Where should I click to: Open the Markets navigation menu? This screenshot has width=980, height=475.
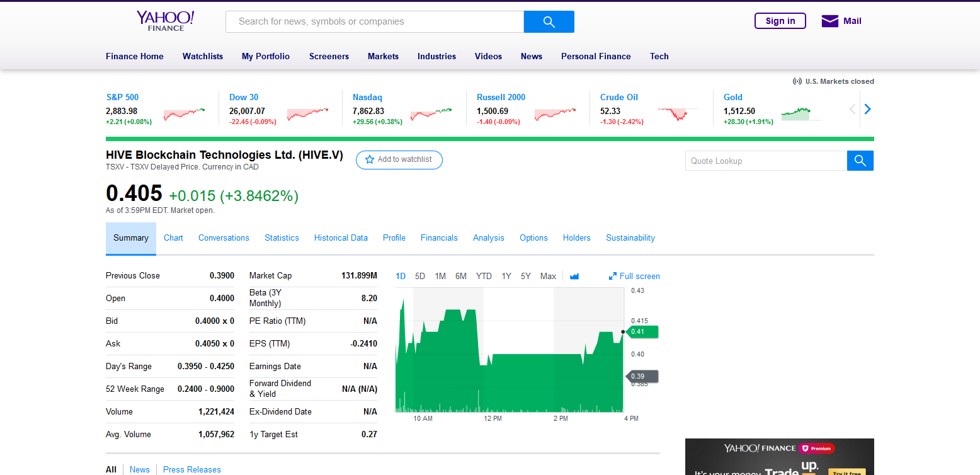pyautogui.click(x=383, y=56)
